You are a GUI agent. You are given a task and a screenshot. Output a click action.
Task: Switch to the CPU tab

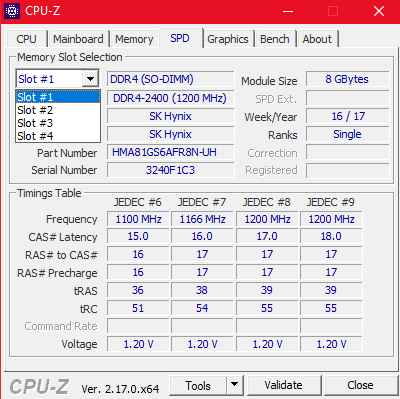tap(26, 39)
